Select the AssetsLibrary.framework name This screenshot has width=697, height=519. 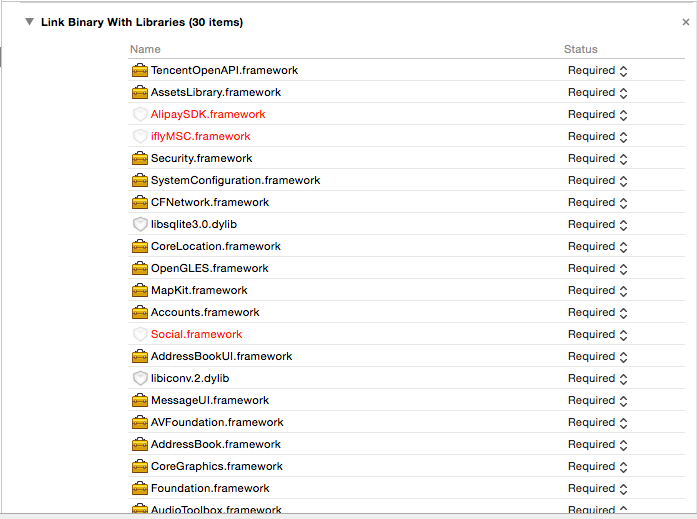pos(216,92)
